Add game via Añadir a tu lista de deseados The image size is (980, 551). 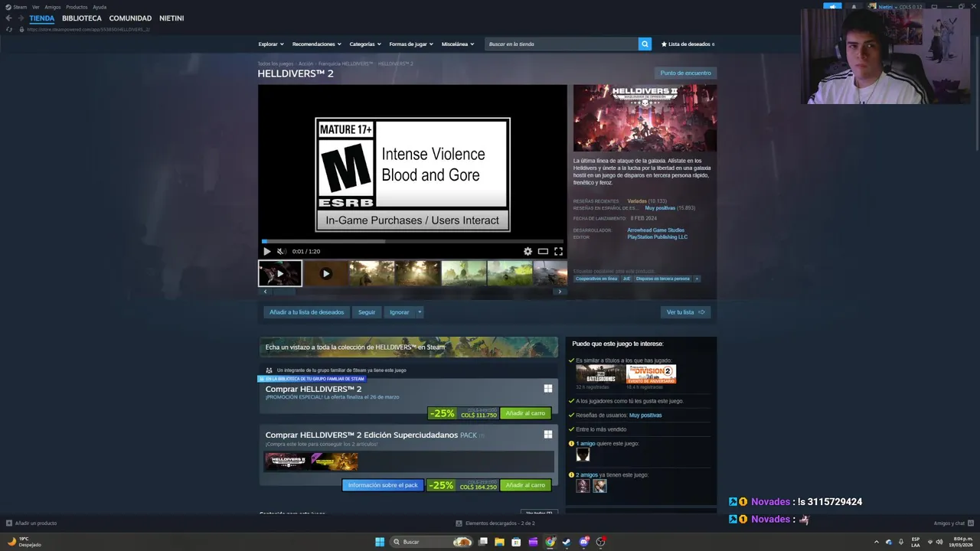click(306, 312)
